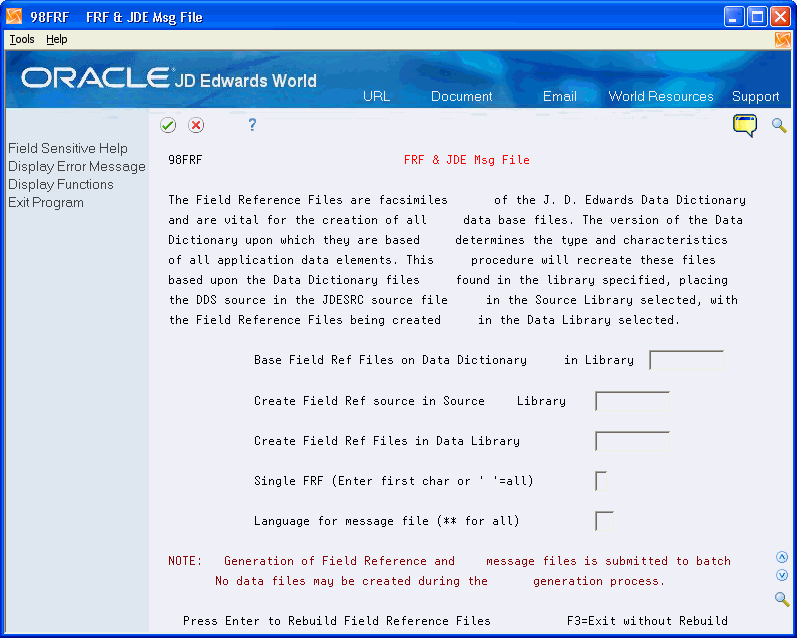Select Display Error Message in sidebar
The image size is (797, 638).
coord(77,167)
